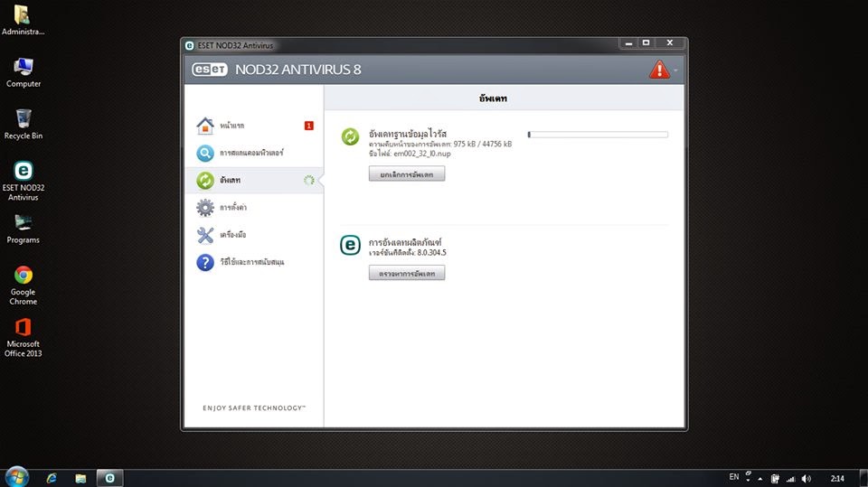
Task: Select the 'การตั้งค่า' settings menu item
Action: click(x=233, y=208)
